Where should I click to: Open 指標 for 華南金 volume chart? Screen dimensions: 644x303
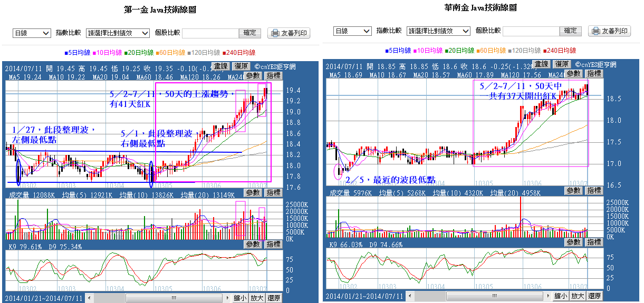tap(594, 190)
